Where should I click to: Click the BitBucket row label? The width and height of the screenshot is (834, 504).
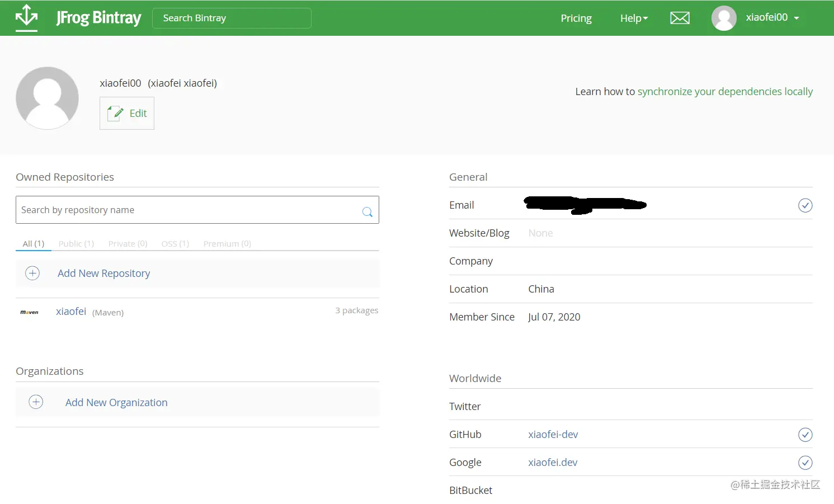(x=470, y=490)
